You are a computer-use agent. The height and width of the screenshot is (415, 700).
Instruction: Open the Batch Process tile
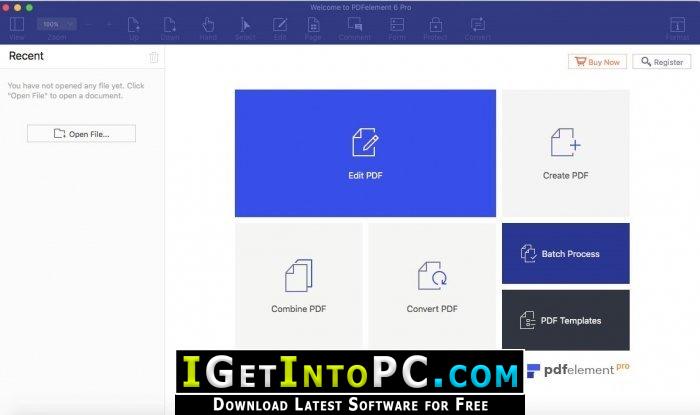coord(566,253)
